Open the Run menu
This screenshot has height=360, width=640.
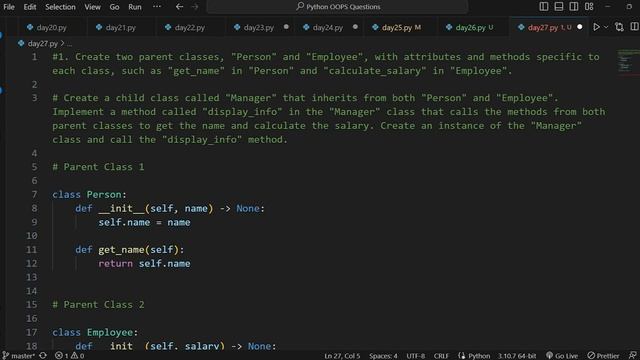pos(135,7)
